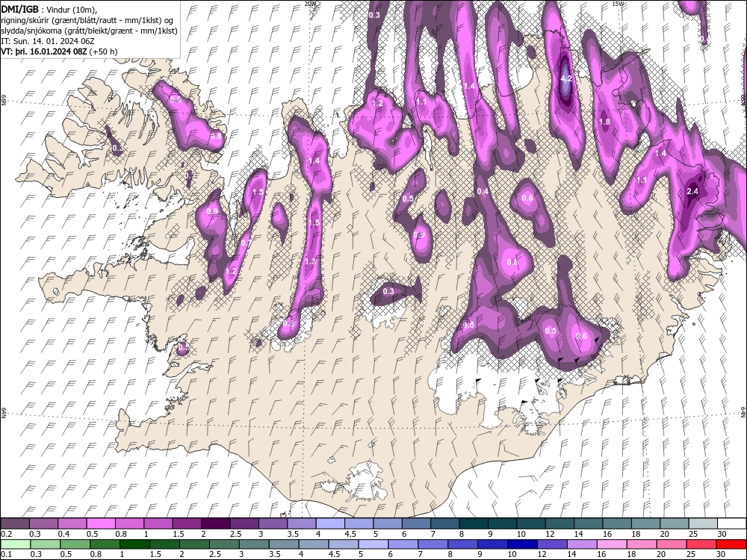The image size is (747, 560).
Task: Click the 20W longitude label
Action: [310, 4]
